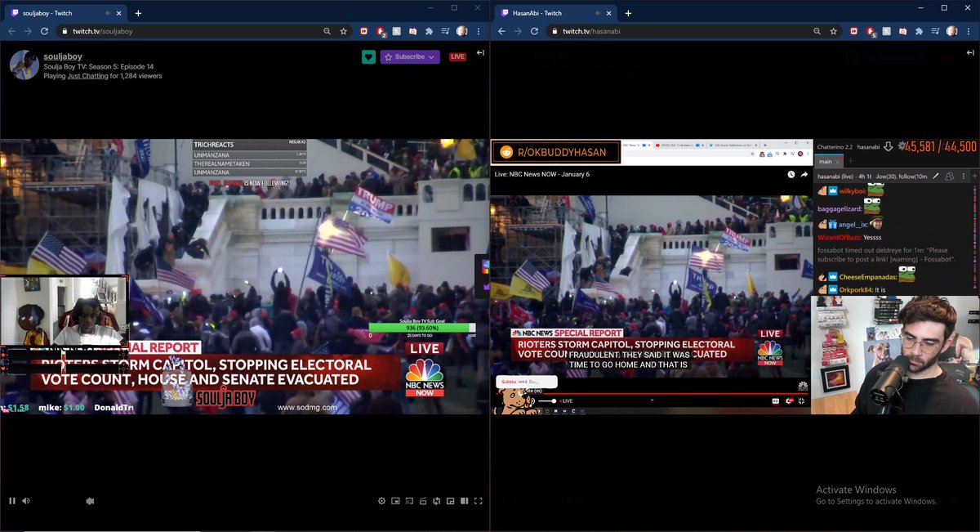Click chat username WizardOfBuzz

pyautogui.click(x=840, y=237)
